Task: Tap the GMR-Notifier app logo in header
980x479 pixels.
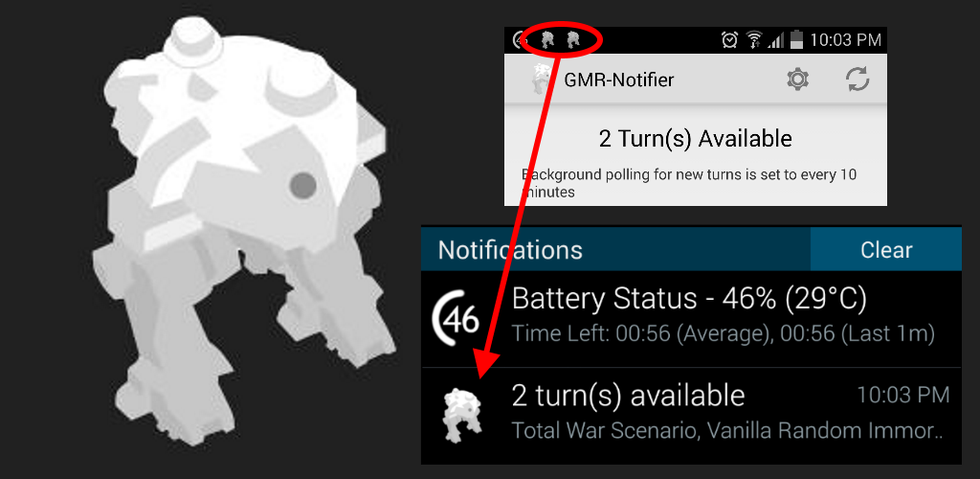Action: click(x=543, y=80)
